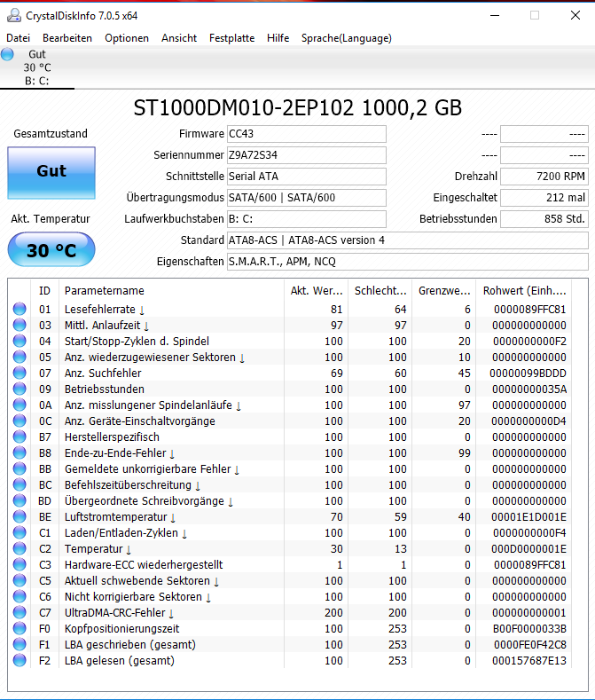Open the Optionen menu

(x=127, y=38)
